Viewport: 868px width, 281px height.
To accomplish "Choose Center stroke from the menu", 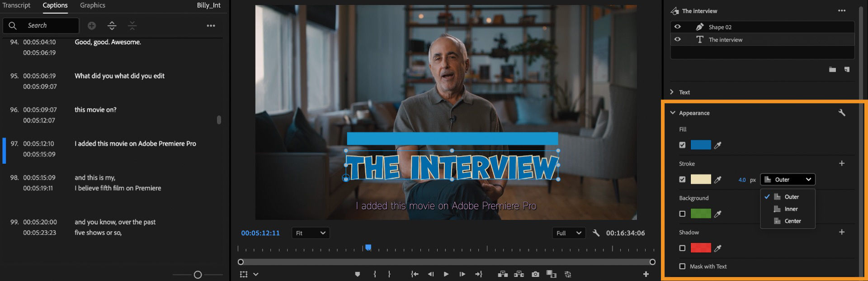I will [788, 221].
